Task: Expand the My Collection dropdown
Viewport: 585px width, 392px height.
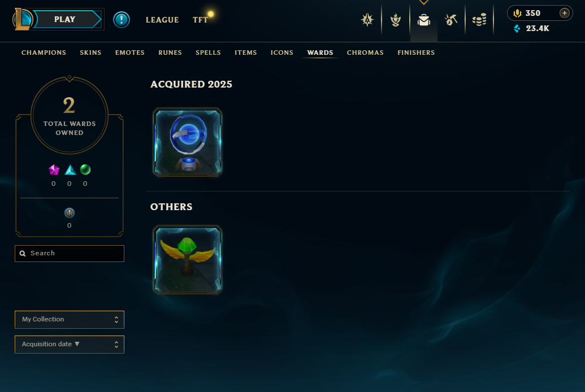Action: pyautogui.click(x=70, y=320)
